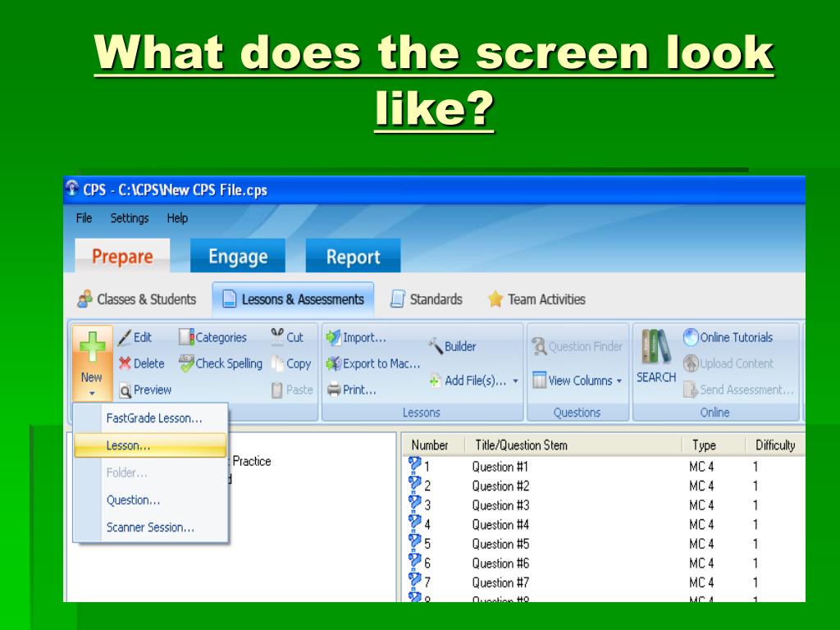Run Check Spelling icon
The image size is (840, 630).
[186, 363]
